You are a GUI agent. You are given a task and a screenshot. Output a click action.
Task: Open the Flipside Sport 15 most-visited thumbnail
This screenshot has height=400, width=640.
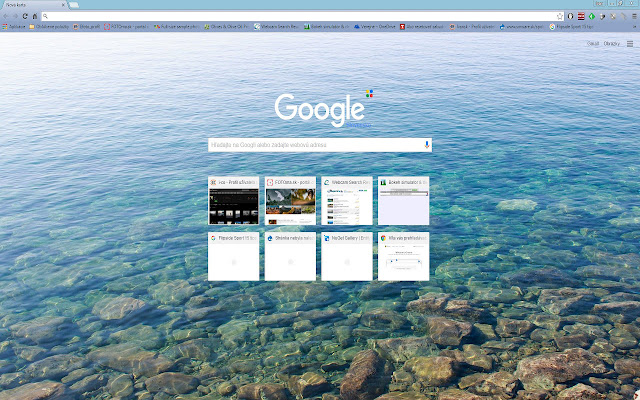233,256
